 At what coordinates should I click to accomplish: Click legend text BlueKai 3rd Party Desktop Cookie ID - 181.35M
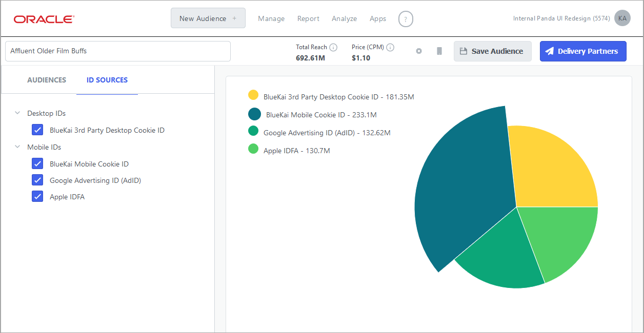point(339,97)
